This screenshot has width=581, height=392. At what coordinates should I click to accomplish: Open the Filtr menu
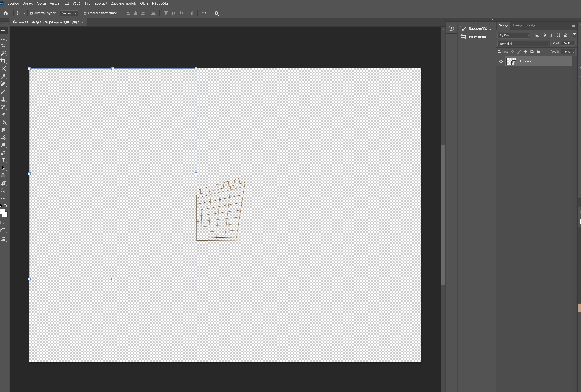88,3
